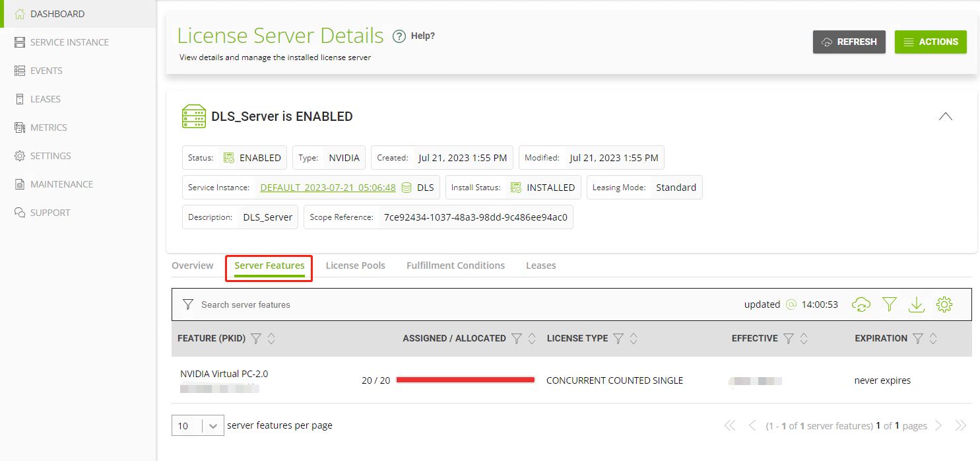The width and height of the screenshot is (980, 461).
Task: Click the Scope Reference value 7ce92434-1037-48a3-98dd-9c486ee94ac0
Action: [476, 217]
